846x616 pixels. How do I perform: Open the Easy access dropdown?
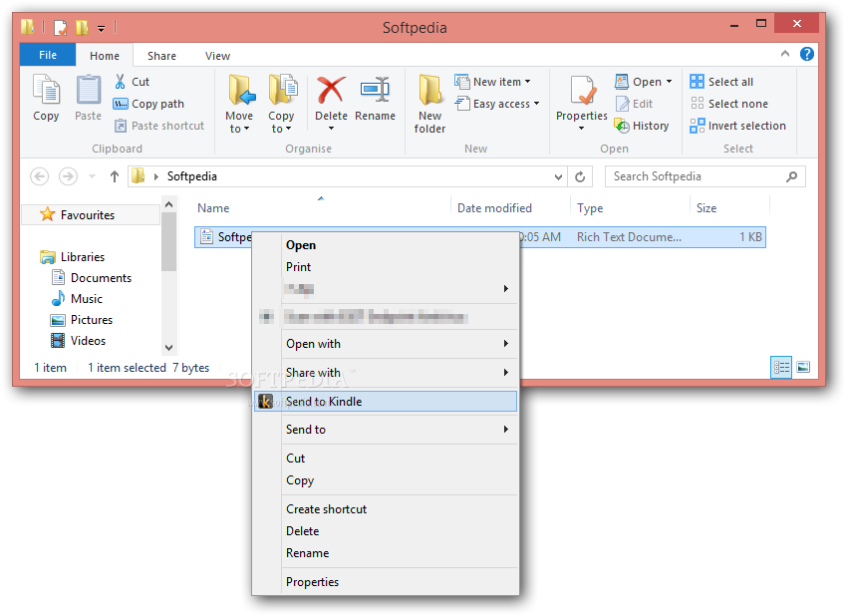(497, 104)
